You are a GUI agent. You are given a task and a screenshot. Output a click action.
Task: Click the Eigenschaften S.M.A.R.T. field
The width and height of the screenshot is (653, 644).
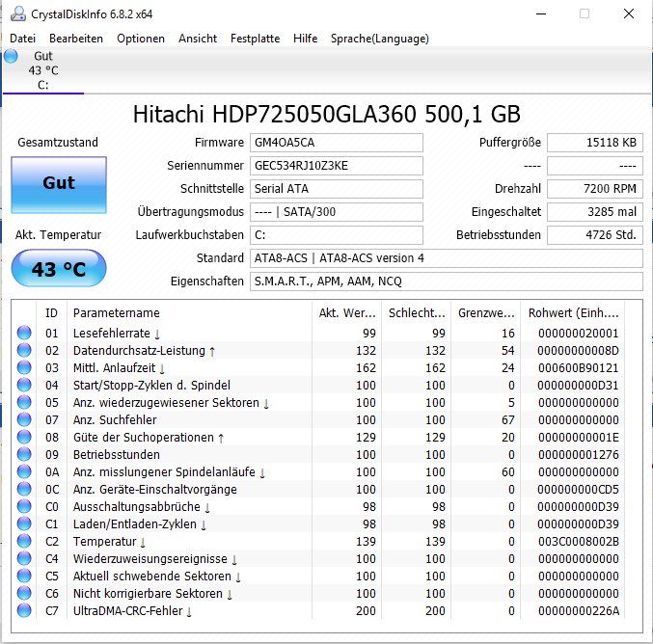(x=446, y=282)
